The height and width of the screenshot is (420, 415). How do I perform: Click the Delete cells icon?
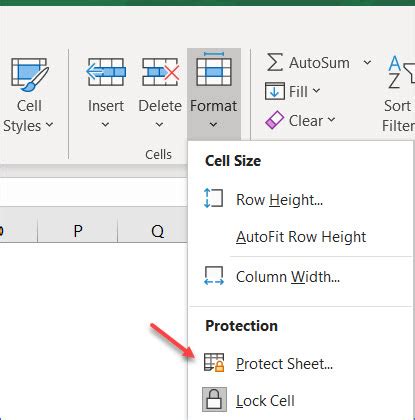tap(160, 72)
